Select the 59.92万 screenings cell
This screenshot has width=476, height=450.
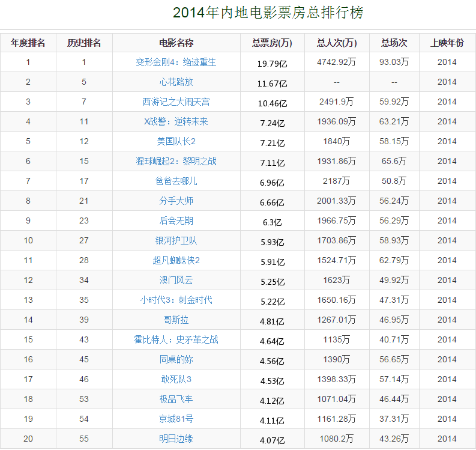tap(394, 102)
